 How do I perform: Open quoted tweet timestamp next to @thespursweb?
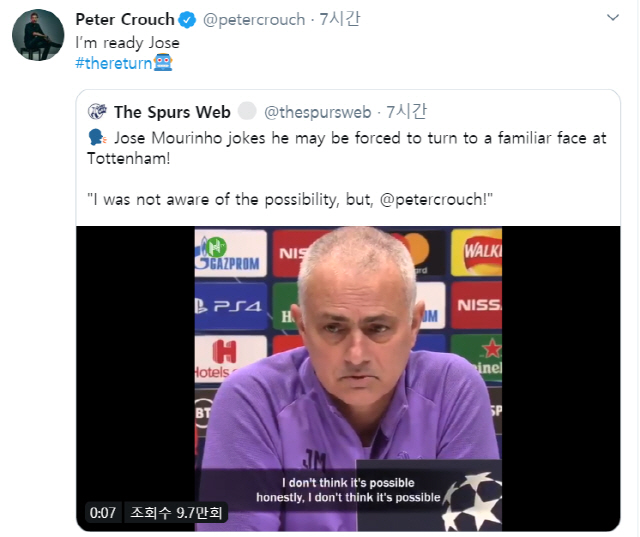(406, 111)
